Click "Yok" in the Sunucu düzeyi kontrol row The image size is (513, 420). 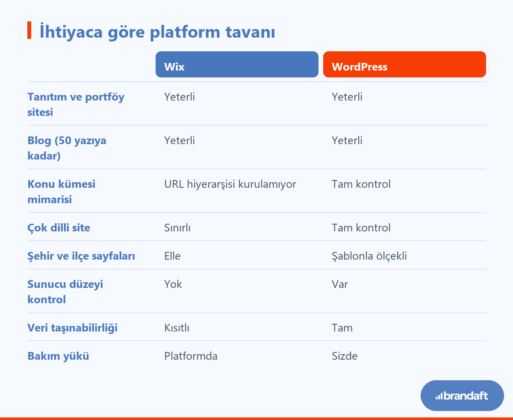[x=173, y=284]
